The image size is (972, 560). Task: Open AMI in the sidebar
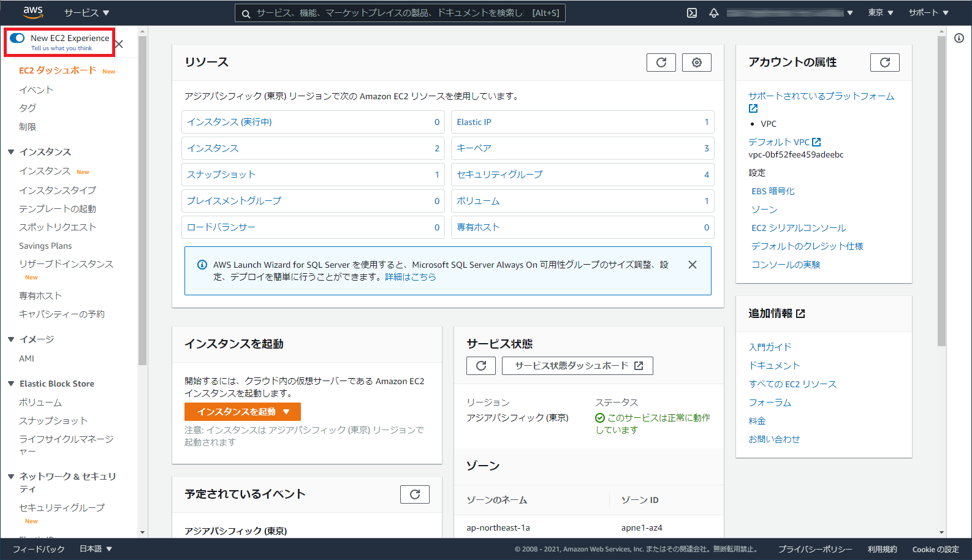point(26,358)
